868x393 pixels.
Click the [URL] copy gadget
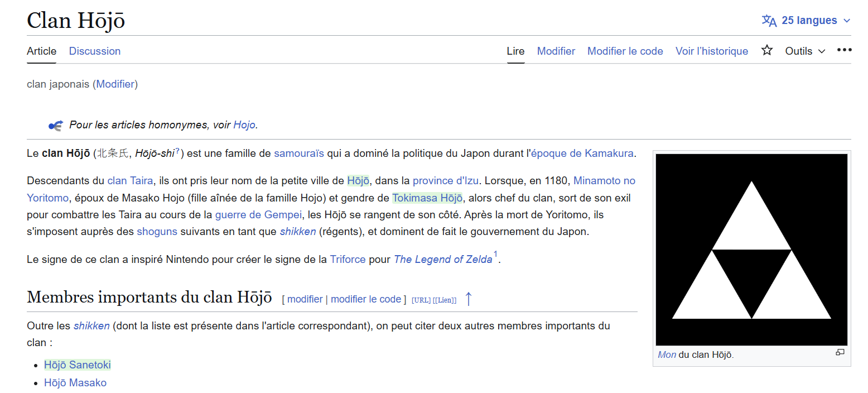pyautogui.click(x=421, y=300)
